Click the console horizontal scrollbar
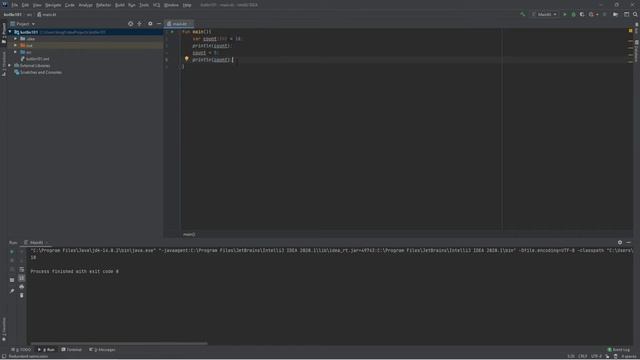The height and width of the screenshot is (360, 640). 119,343
